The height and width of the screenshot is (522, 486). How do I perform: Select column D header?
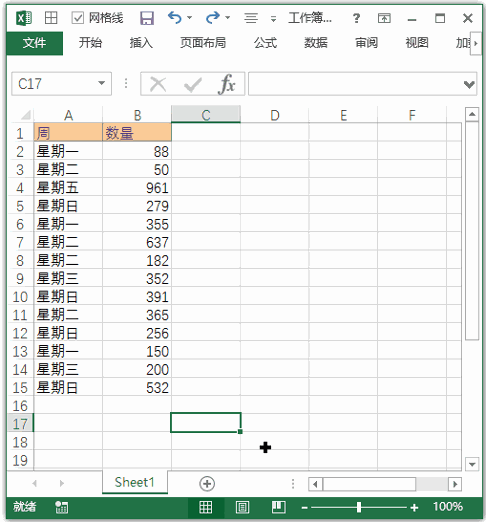tap(275, 115)
